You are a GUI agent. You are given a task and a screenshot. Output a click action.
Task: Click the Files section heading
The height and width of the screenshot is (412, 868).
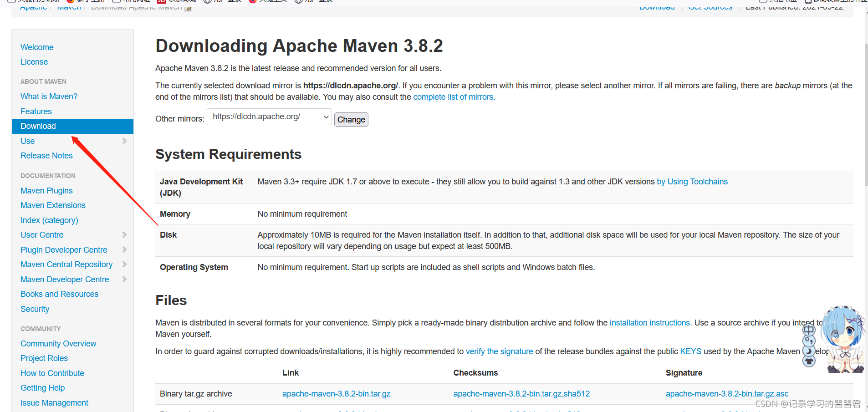[x=171, y=300]
